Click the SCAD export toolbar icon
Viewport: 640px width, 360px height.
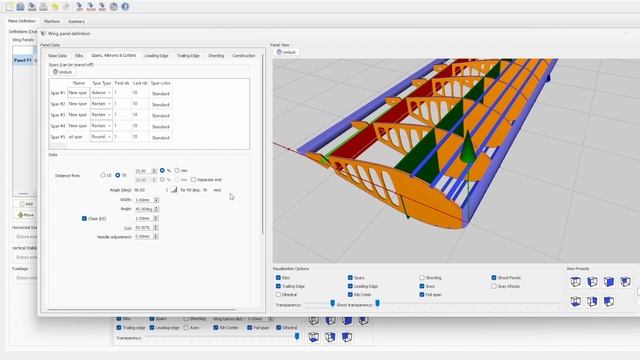pyautogui.click(x=91, y=7)
